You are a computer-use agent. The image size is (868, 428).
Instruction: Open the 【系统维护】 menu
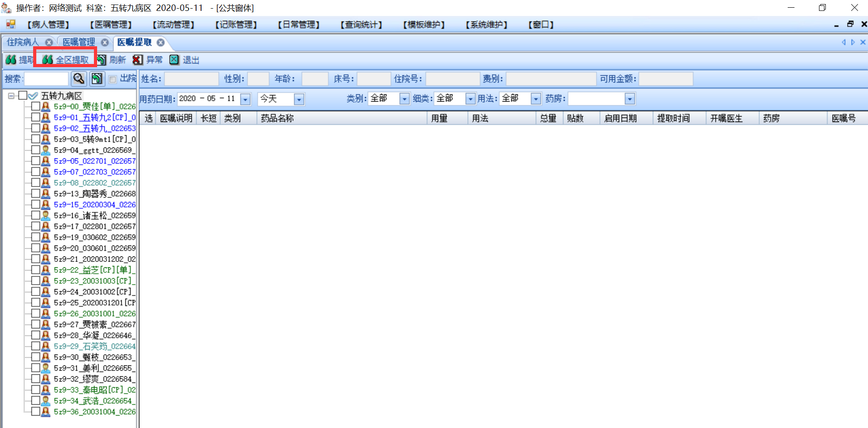[x=486, y=25]
